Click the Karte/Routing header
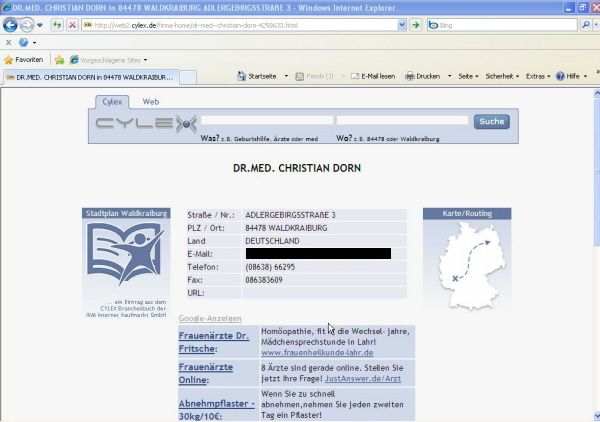This screenshot has height=422, width=600. pyautogui.click(x=467, y=213)
